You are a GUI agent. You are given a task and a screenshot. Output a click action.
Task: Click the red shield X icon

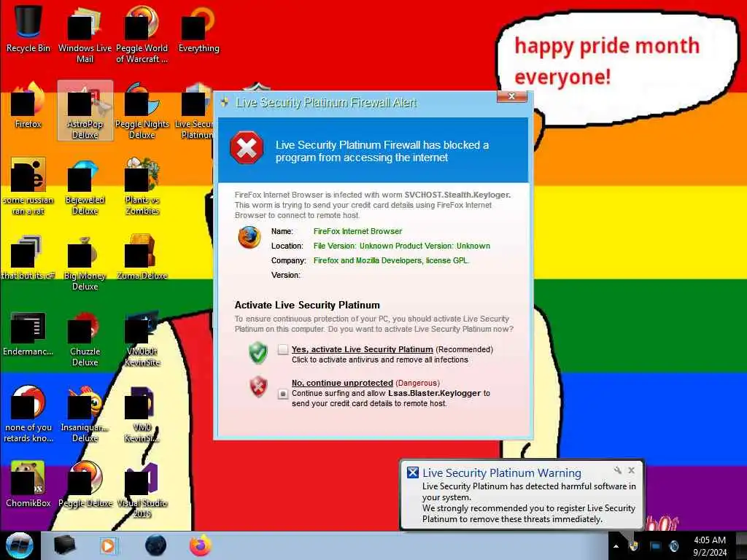tap(258, 386)
